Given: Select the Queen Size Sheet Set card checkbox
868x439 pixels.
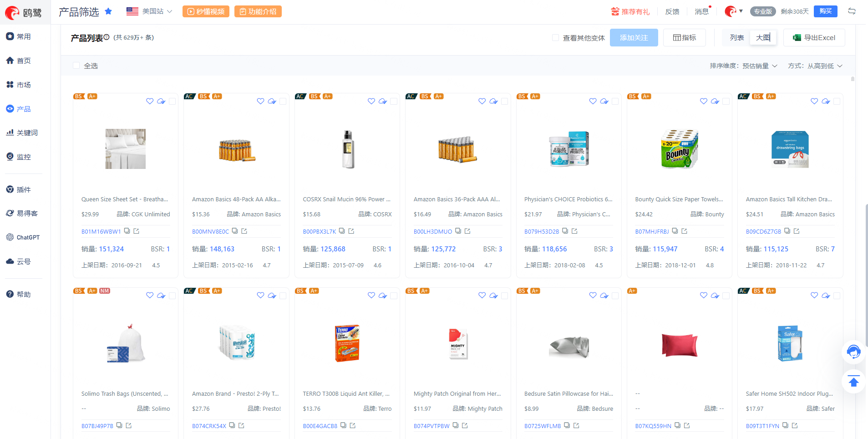Looking at the screenshot, I should click(173, 101).
